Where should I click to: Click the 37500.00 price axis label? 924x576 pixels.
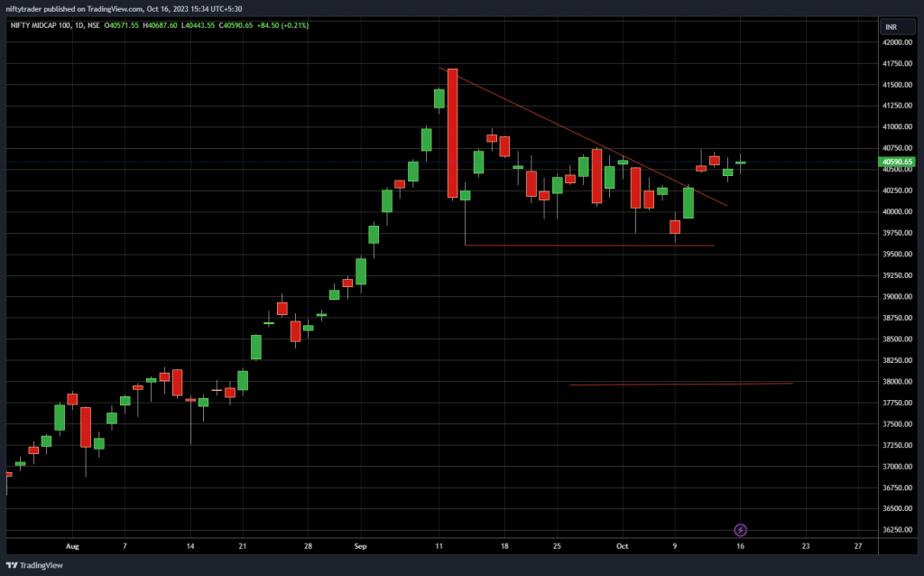coord(897,424)
